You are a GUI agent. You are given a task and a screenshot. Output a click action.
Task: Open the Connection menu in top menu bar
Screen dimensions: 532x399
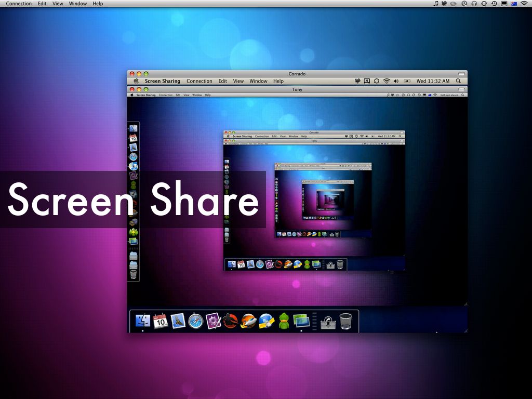(19, 4)
